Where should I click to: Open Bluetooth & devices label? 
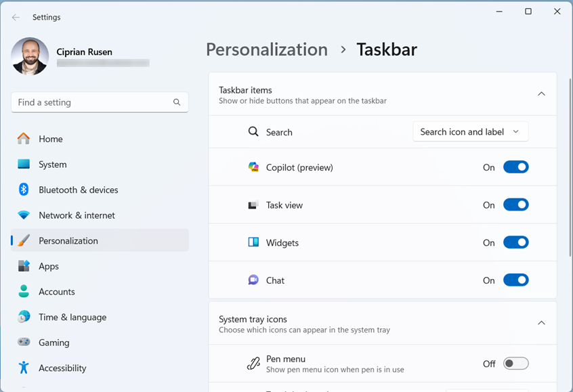point(79,190)
